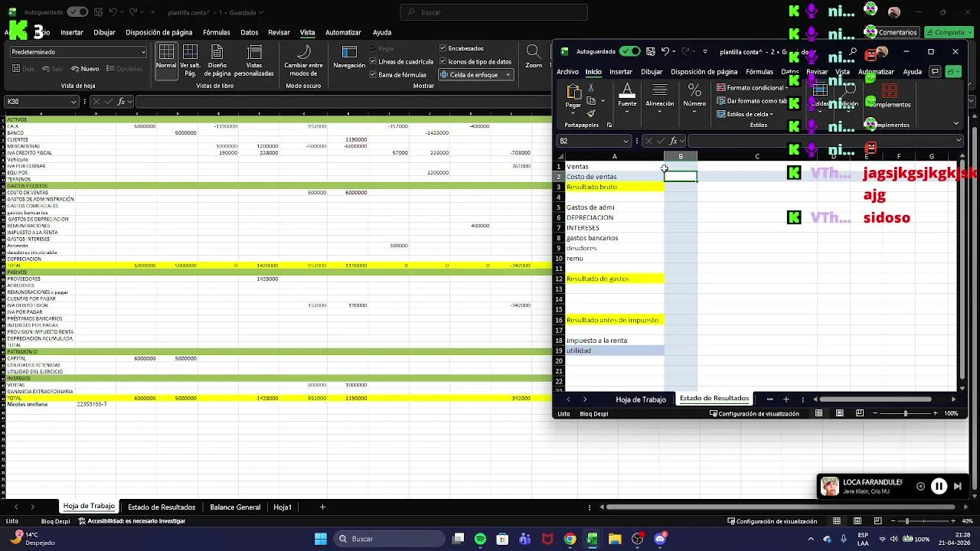980x551 pixels.
Task: Switch to Diseño de página view
Action: 217,59
